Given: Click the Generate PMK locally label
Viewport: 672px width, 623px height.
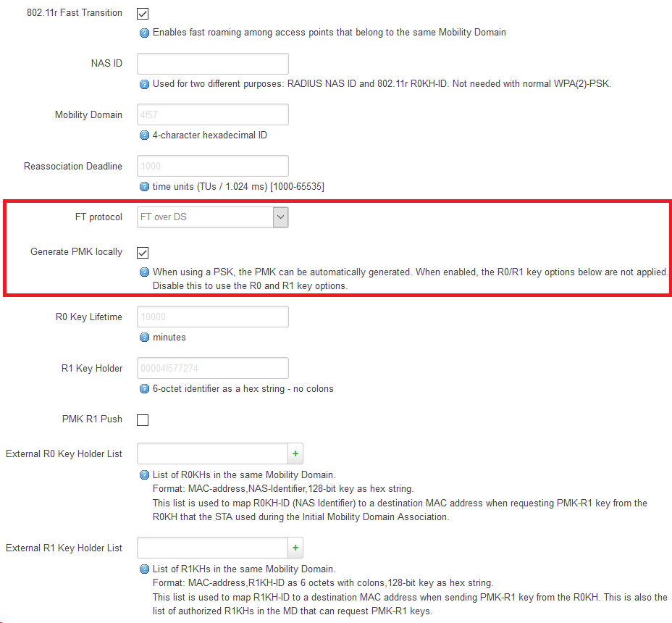Looking at the screenshot, I should click(x=76, y=251).
